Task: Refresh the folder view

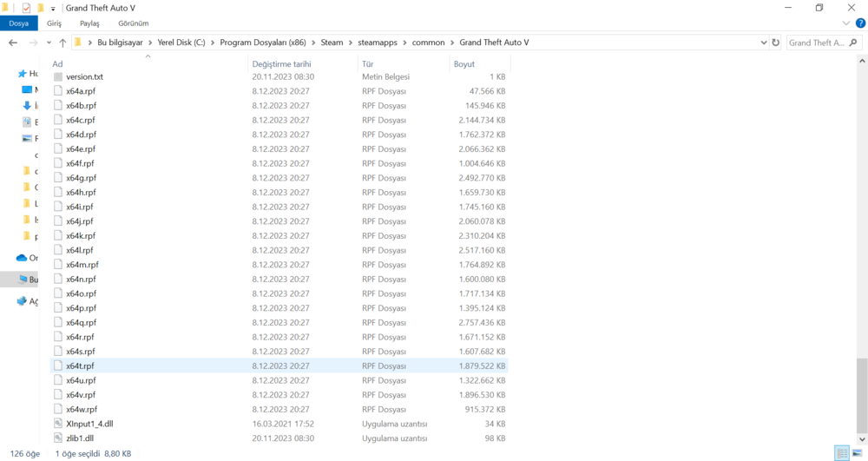Action: click(775, 43)
